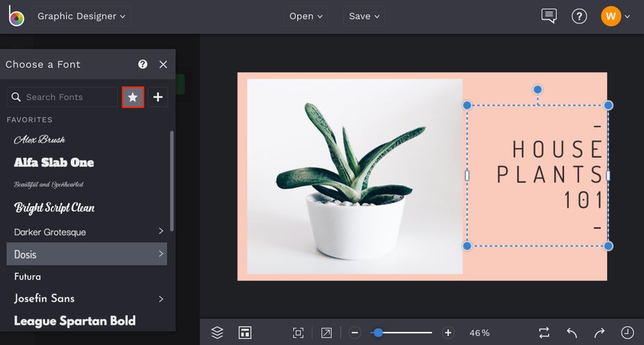Viewport: 644px width, 345px height.
Task: Open font panel help question mark
Action: (x=143, y=64)
